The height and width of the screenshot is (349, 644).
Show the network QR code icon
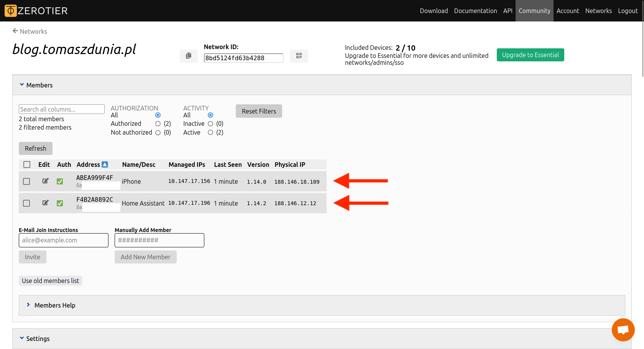299,56
